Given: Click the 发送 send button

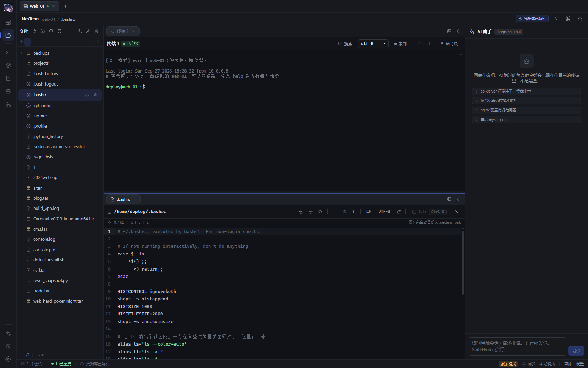Looking at the screenshot, I should click(576, 351).
